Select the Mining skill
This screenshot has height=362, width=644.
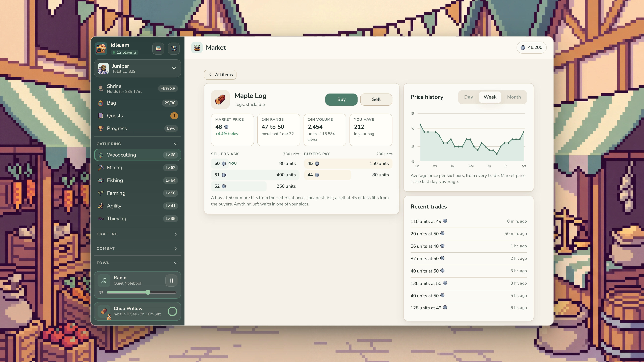pos(137,168)
